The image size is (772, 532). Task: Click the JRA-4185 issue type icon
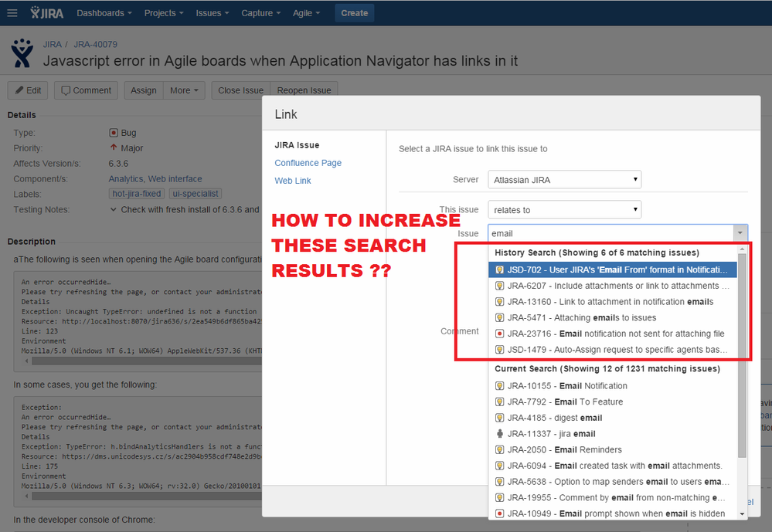(499, 418)
